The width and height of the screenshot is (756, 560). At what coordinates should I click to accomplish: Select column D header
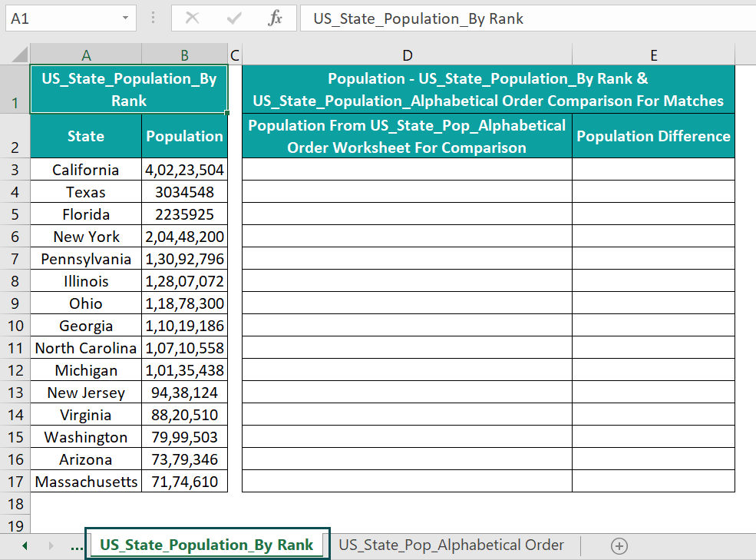[x=407, y=55]
